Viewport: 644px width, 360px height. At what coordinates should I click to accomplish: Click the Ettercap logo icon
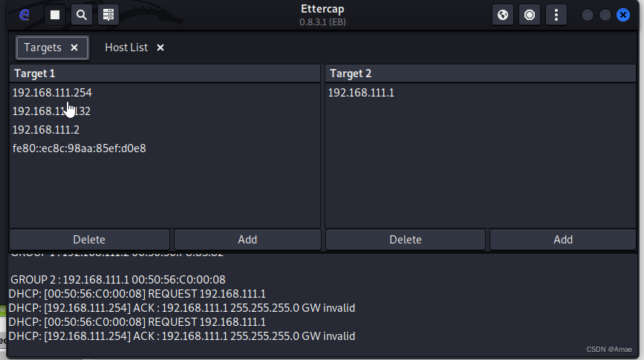coord(25,15)
